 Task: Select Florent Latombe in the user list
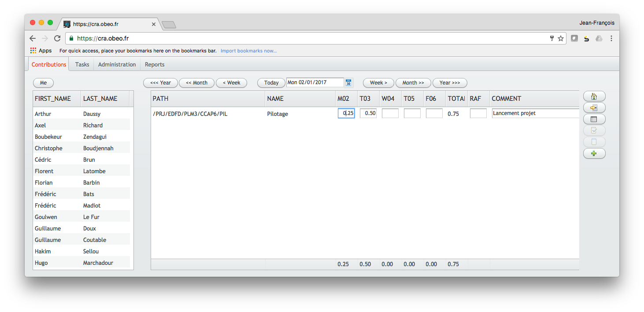pyautogui.click(x=81, y=171)
